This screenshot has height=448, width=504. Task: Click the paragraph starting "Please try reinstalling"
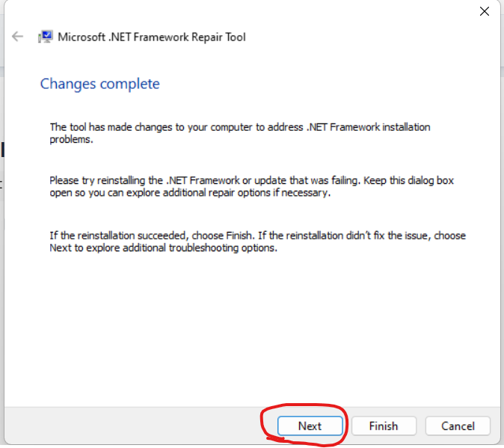pyautogui.click(x=251, y=186)
